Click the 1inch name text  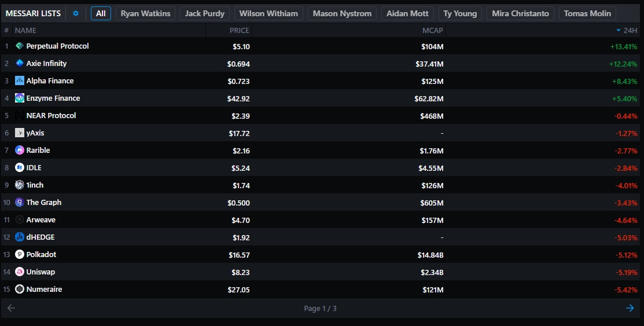[35, 185]
